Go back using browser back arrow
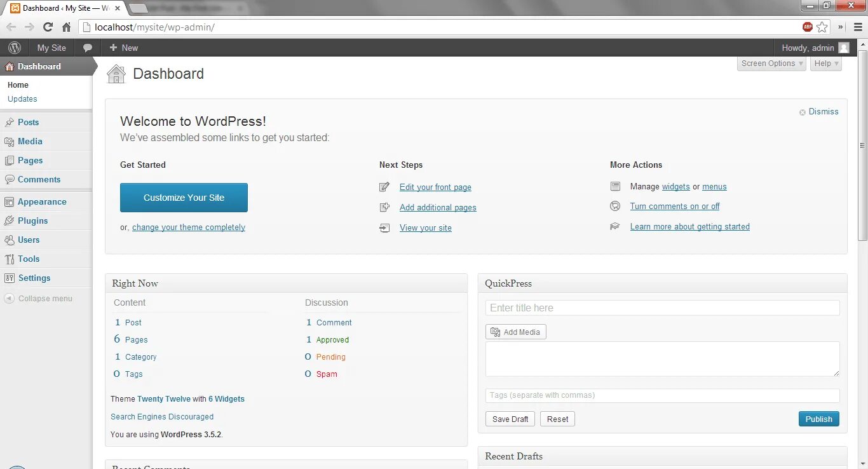Image resolution: width=868 pixels, height=469 pixels. pos(11,27)
